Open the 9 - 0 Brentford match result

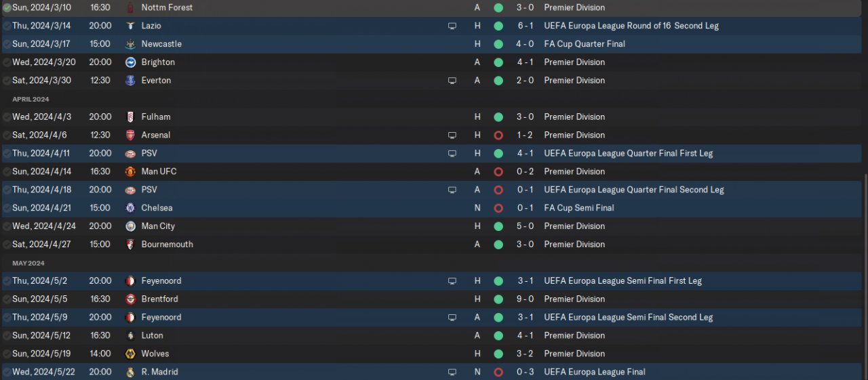tap(526, 299)
